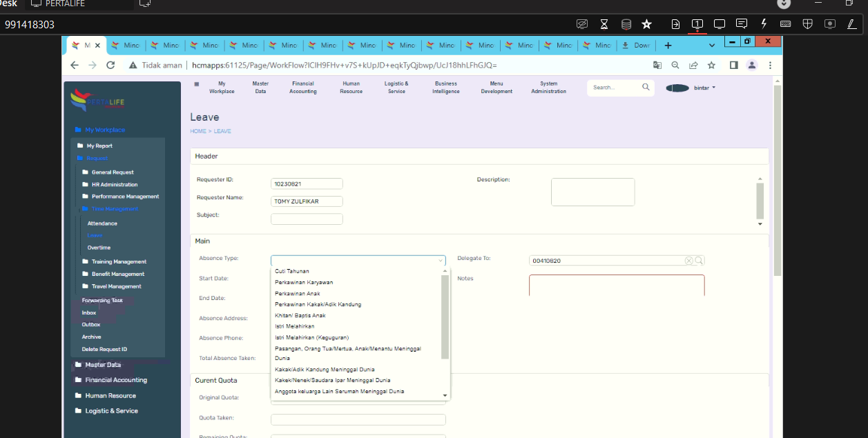Click the absence list scrollbar down arrow
The image size is (868, 438).
[445, 396]
